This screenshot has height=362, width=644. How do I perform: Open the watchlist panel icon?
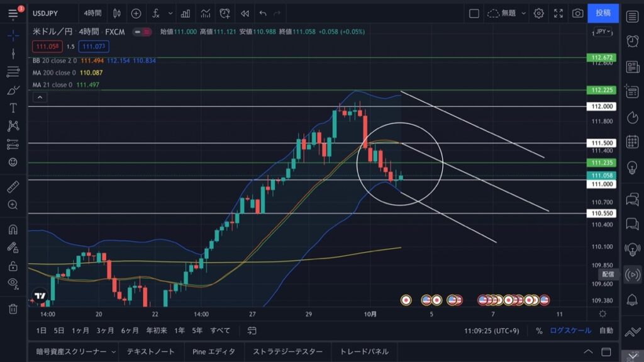pyautogui.click(x=633, y=16)
